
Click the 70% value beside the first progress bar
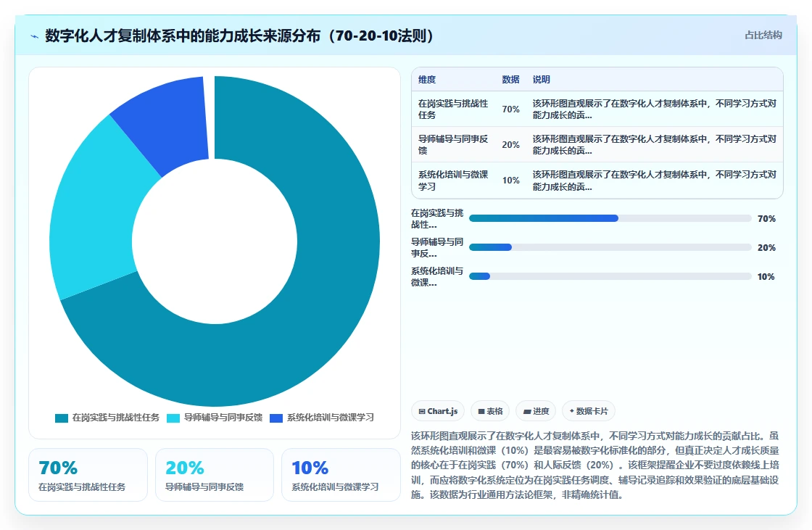coord(766,219)
